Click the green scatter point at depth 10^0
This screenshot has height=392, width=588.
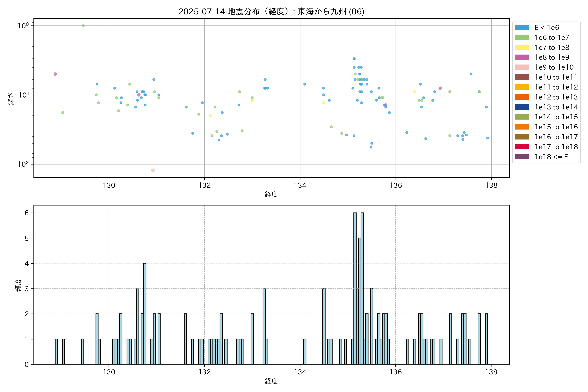tap(83, 26)
